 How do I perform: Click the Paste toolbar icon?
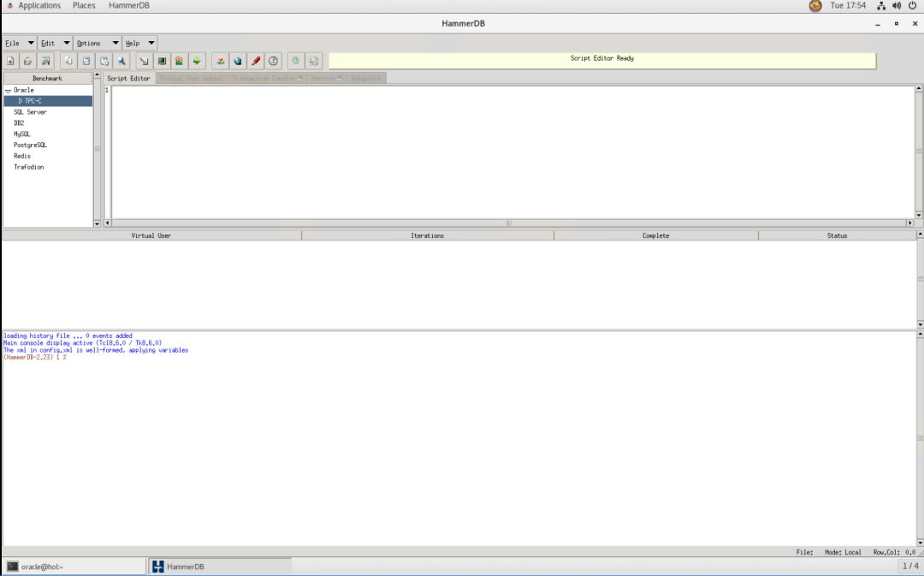click(x=104, y=61)
